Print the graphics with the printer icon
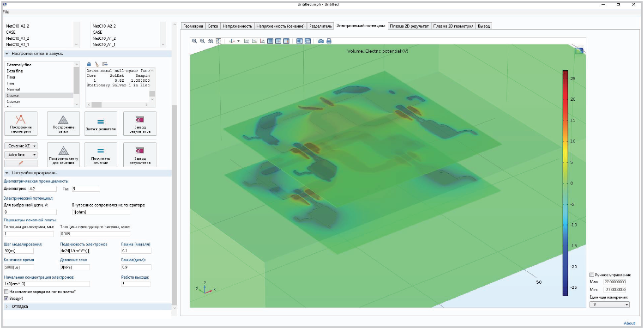Image resolution: width=644 pixels, height=329 pixels. coord(329,41)
